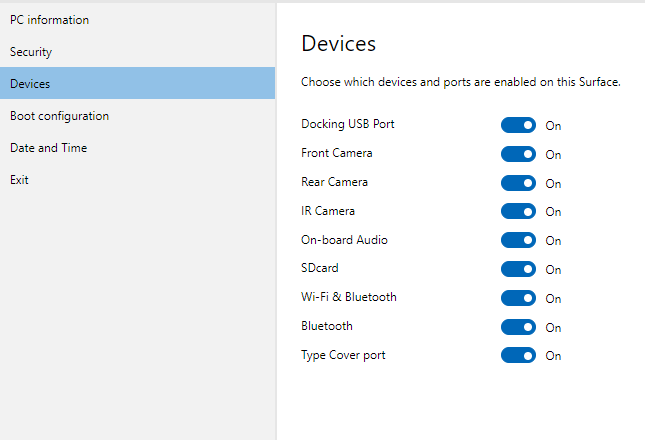Image resolution: width=645 pixels, height=440 pixels.
Task: Turn off the Front Camera switch
Action: click(518, 154)
